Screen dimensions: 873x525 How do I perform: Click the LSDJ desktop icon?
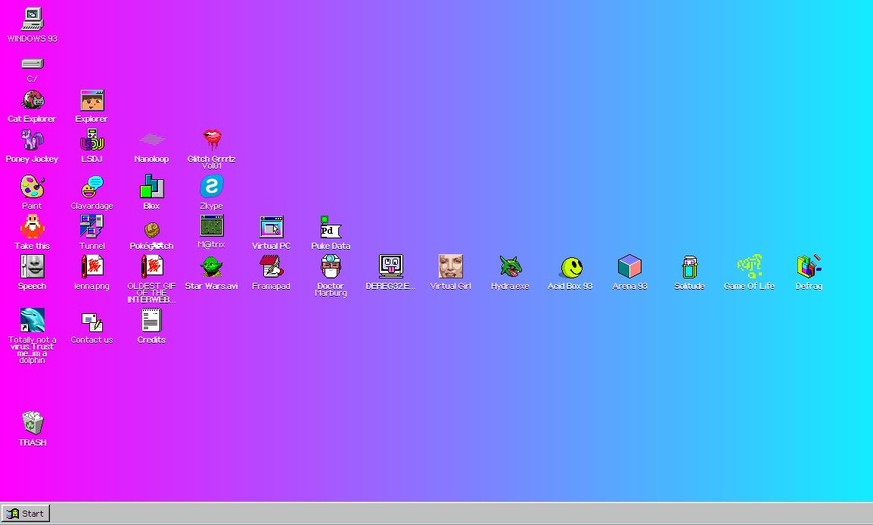(x=92, y=141)
